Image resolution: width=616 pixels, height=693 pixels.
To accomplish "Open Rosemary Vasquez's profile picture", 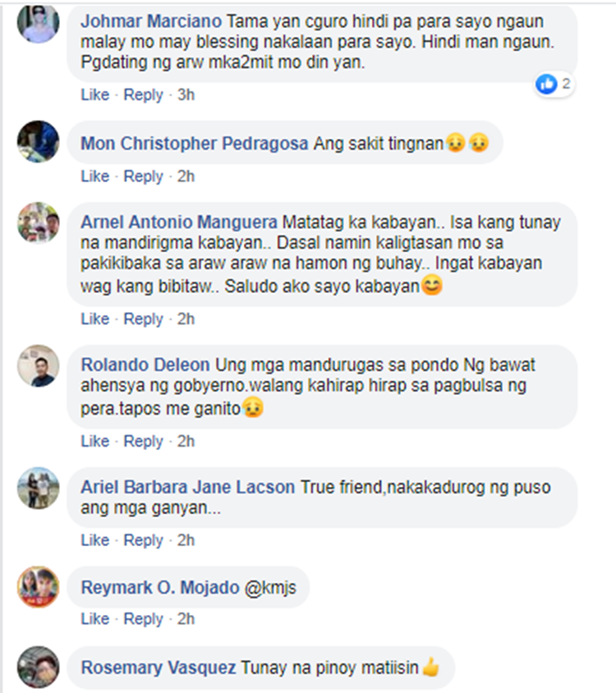I will pyautogui.click(x=38, y=668).
